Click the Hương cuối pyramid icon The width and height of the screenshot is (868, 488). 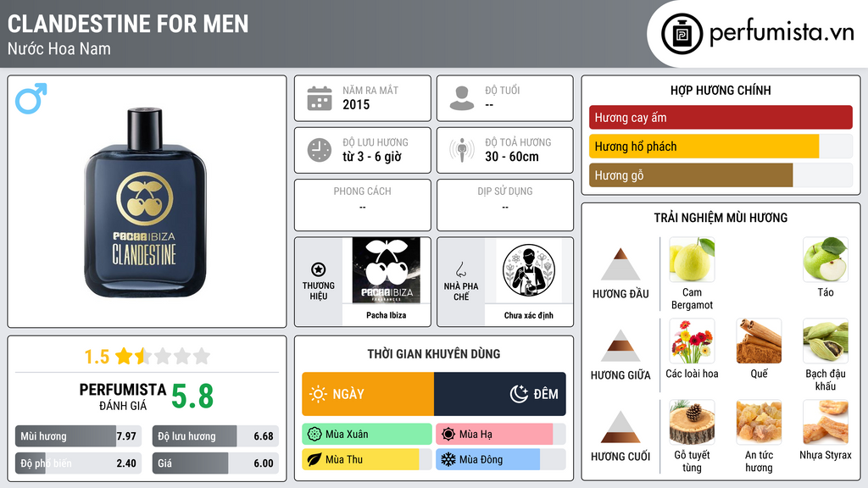(620, 427)
